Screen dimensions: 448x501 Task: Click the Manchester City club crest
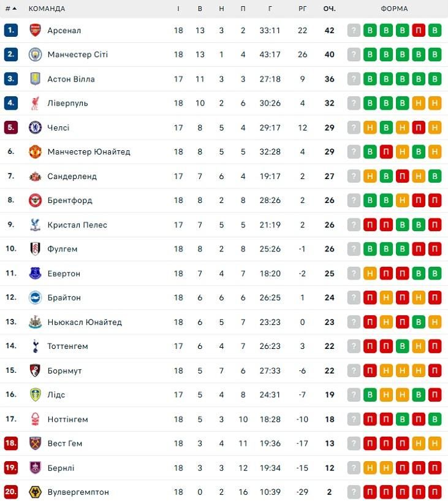(35, 55)
